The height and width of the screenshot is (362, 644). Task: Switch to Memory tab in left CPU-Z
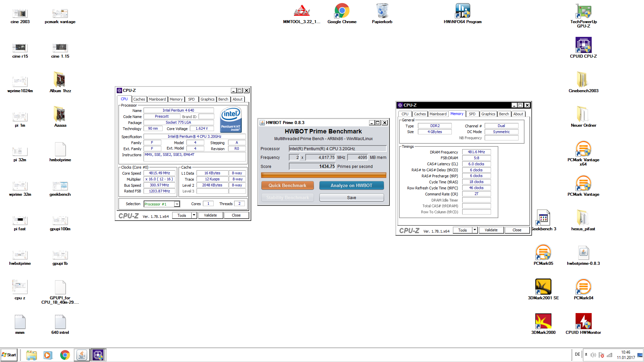(176, 99)
